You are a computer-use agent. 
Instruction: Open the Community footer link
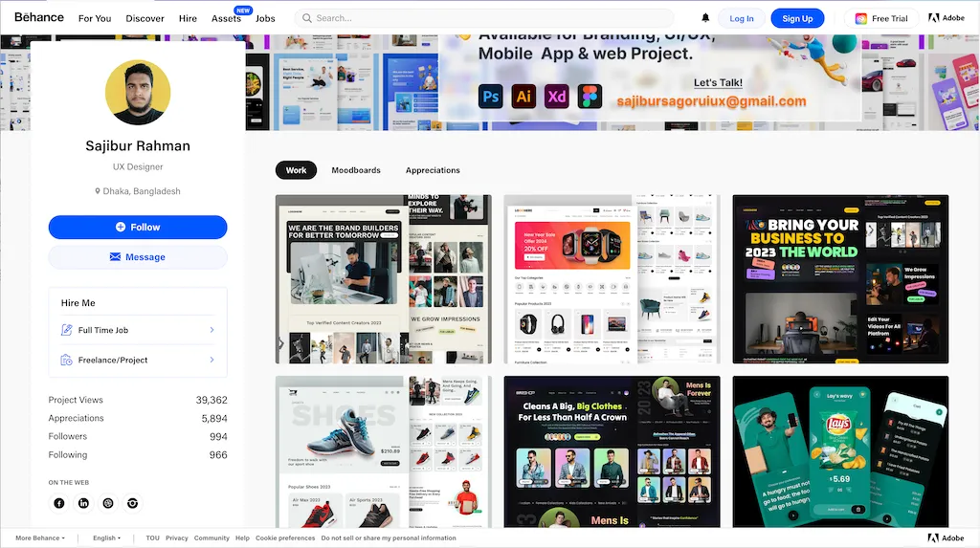(212, 538)
